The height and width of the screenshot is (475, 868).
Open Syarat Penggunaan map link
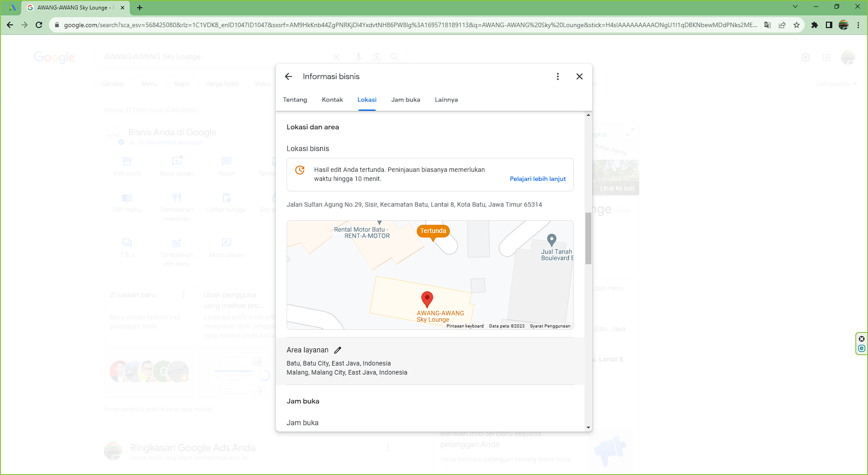(550, 326)
